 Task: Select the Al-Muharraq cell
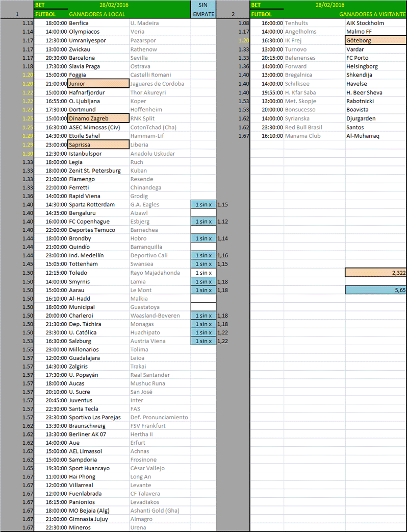click(x=376, y=136)
